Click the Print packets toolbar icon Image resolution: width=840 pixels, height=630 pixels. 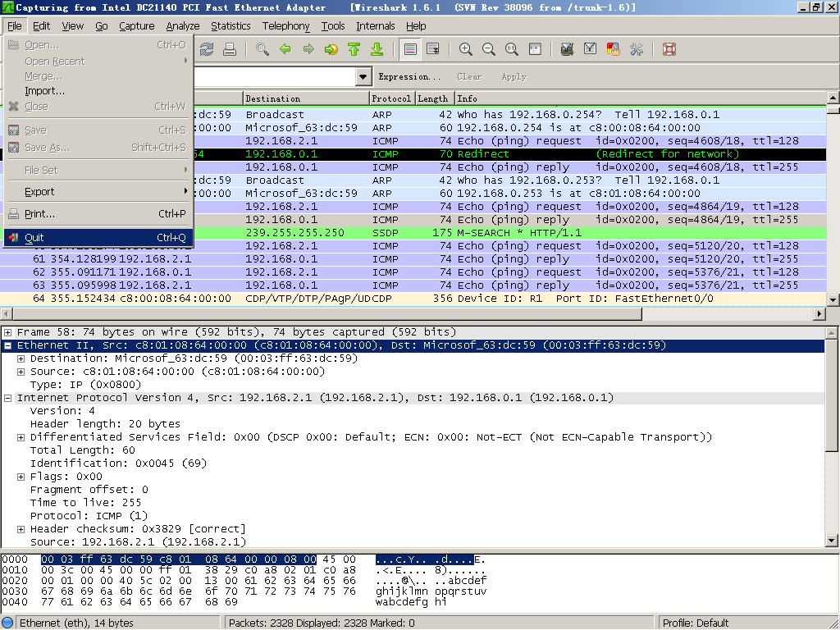click(x=230, y=49)
